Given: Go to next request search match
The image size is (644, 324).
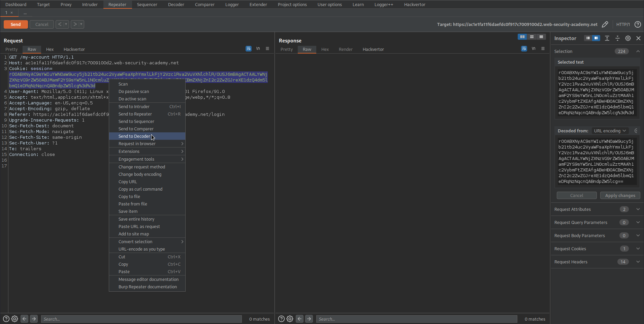Looking at the screenshot, I should click(x=34, y=319).
